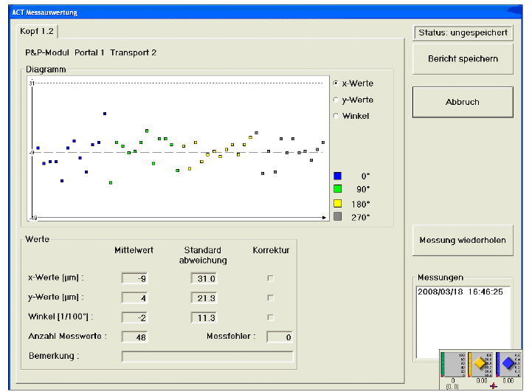Click the blue 0° legend square
This screenshot has height=392, width=532.
(338, 176)
